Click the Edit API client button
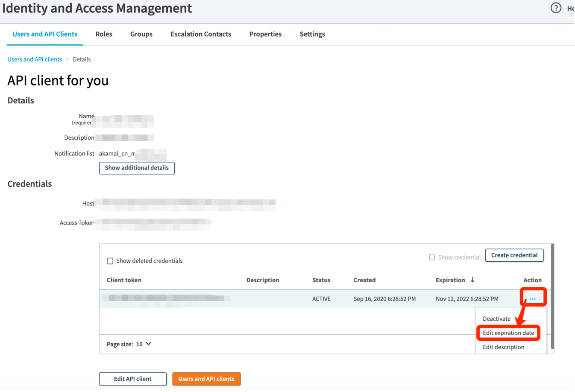The height and width of the screenshot is (392, 575). coord(133,379)
